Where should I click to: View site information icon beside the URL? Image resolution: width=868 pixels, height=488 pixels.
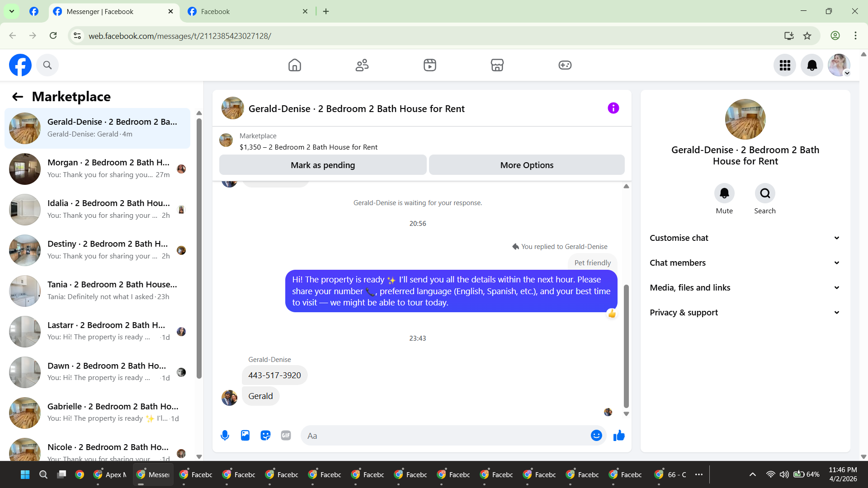[77, 36]
